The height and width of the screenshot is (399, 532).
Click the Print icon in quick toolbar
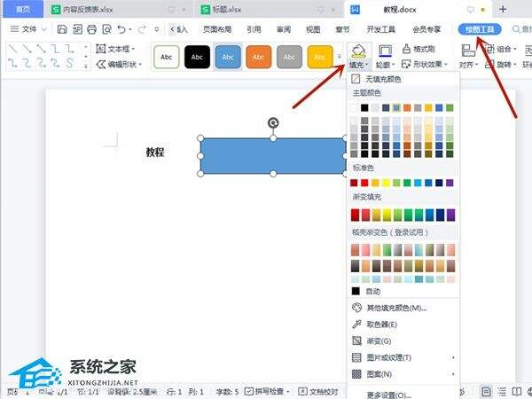(91, 29)
